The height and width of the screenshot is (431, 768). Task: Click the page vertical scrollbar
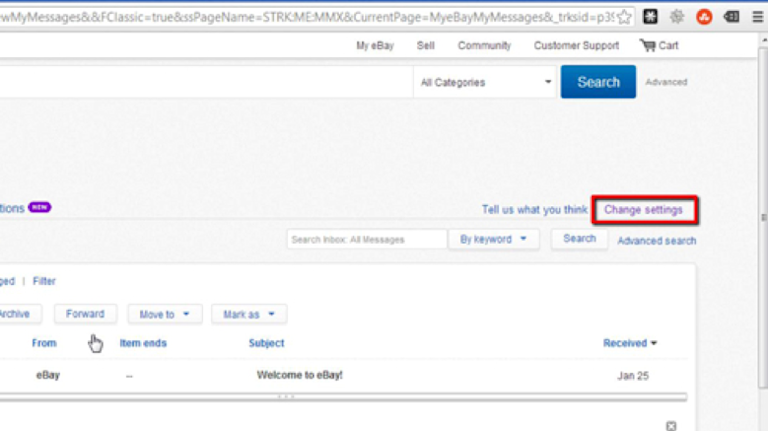click(x=763, y=216)
